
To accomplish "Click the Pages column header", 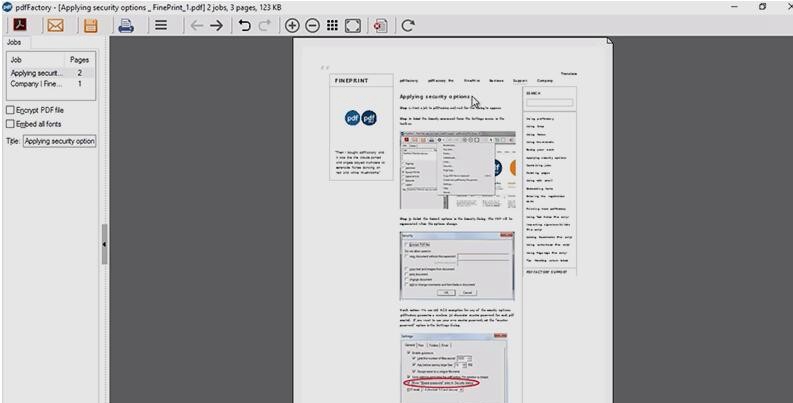I will pos(79,60).
